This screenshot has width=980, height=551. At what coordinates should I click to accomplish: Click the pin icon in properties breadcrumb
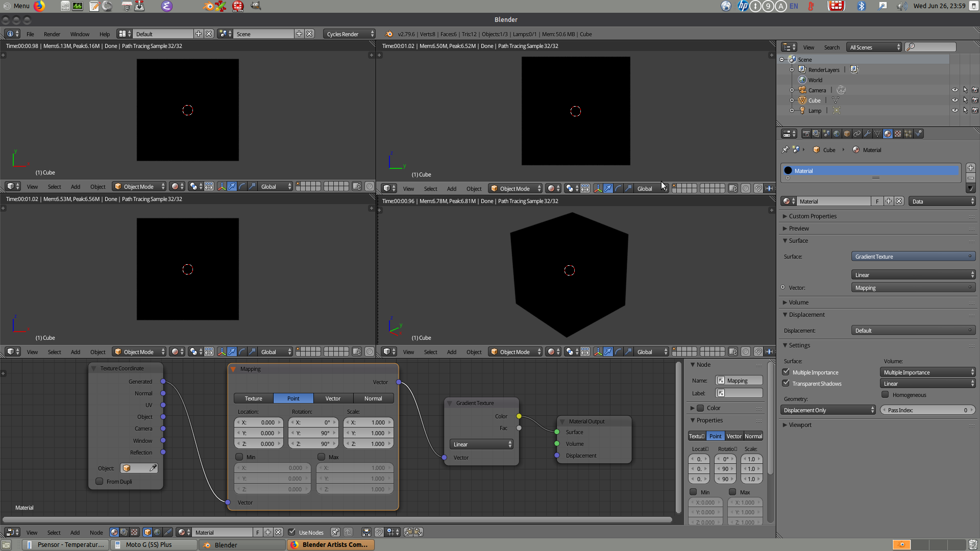tap(785, 150)
